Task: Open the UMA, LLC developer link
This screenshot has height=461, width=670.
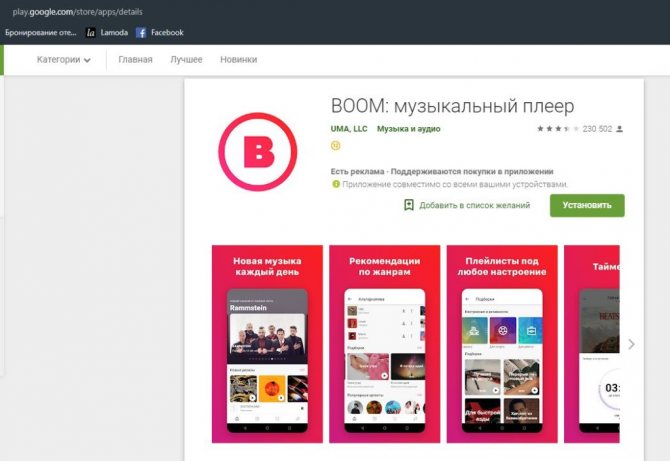Action: [x=348, y=129]
